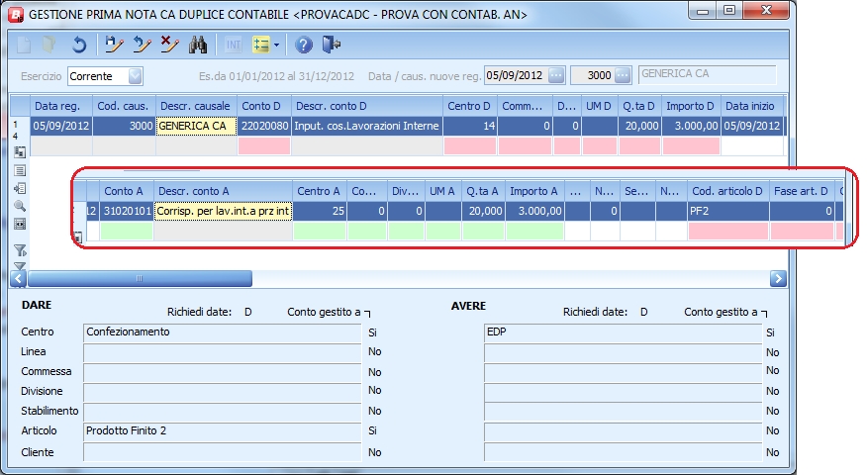The height and width of the screenshot is (475, 868).
Task: Select the Conto A cell 31020101
Action: (x=127, y=211)
